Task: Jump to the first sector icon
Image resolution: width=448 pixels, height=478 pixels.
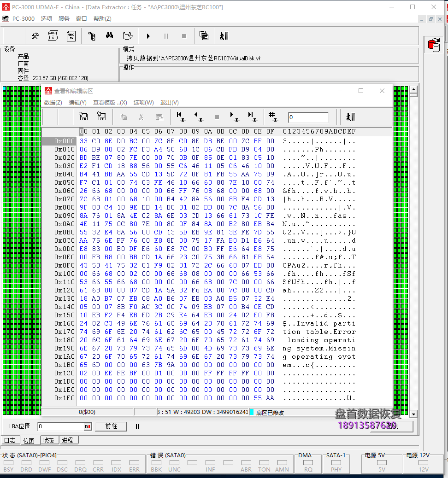Action: click(x=181, y=117)
